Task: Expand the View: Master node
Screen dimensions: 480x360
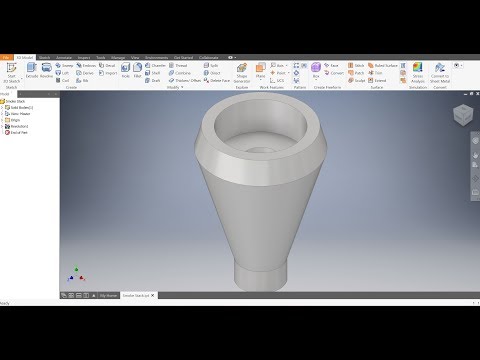Action: pyautogui.click(x=2, y=114)
